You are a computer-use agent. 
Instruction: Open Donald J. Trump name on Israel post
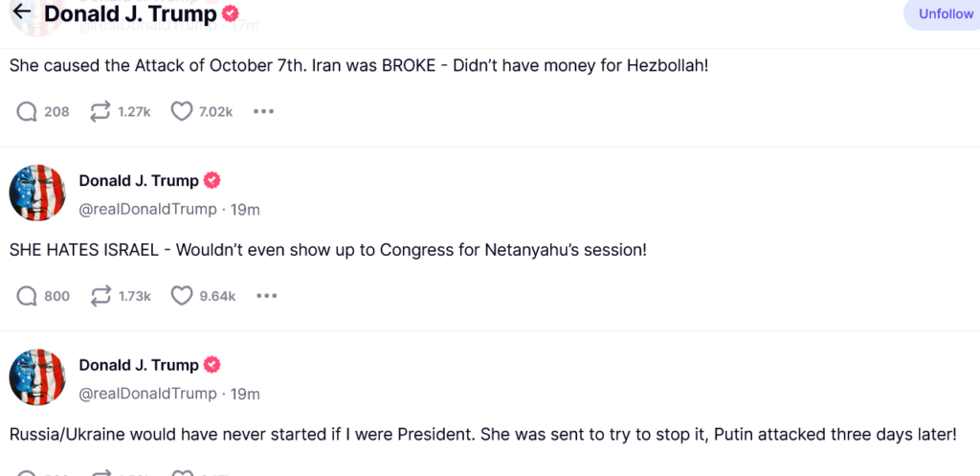pos(139,181)
